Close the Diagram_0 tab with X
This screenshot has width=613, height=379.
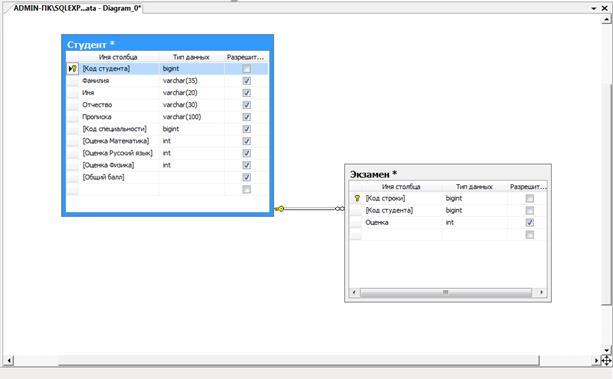[604, 8]
